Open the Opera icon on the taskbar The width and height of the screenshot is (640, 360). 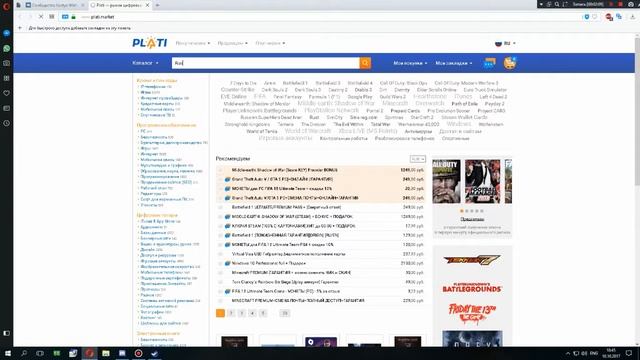pyautogui.click(x=89, y=353)
